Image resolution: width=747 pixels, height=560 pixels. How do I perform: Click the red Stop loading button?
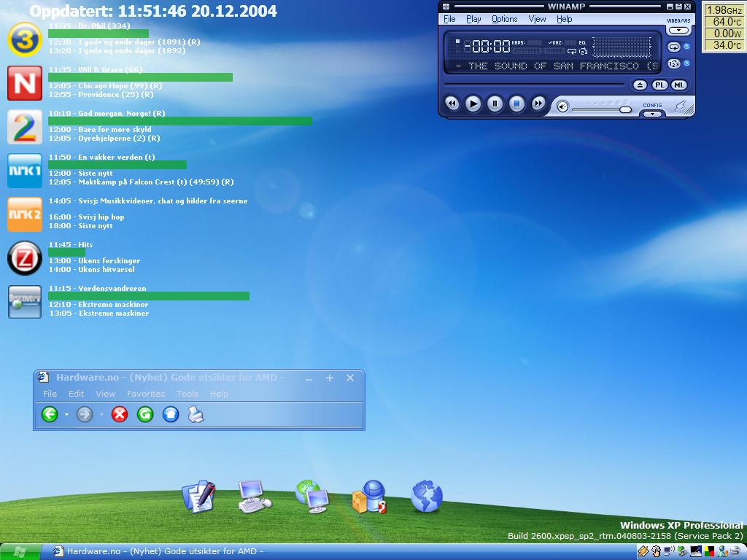(120, 414)
